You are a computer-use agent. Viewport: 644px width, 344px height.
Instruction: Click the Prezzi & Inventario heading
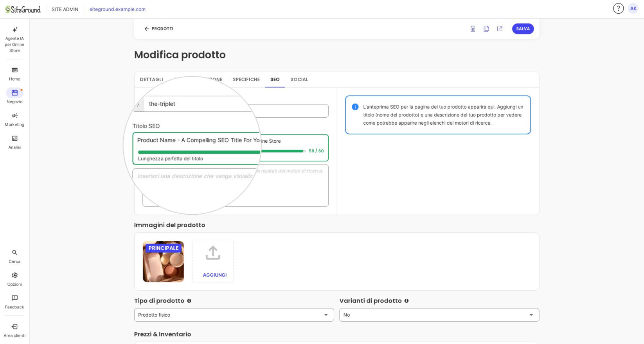[x=162, y=334]
